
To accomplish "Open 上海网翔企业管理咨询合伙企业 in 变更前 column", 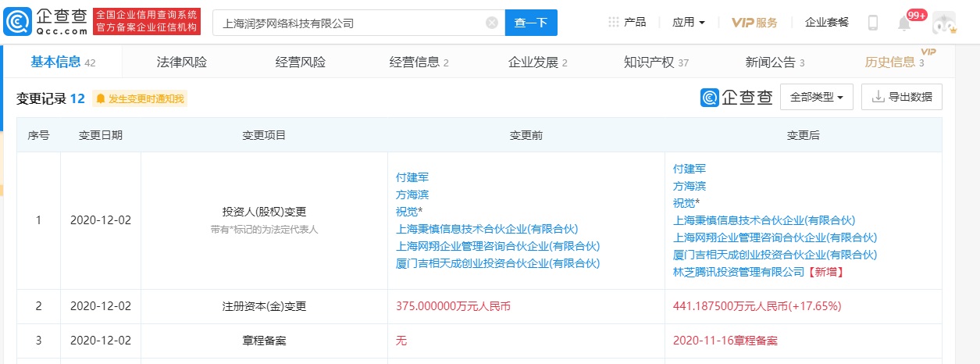I will tap(497, 246).
